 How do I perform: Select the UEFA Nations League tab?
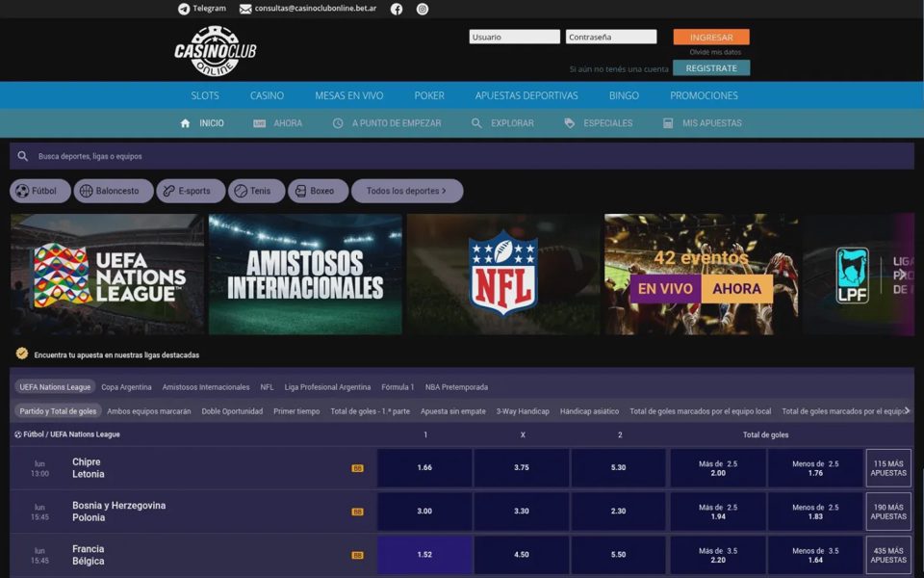(55, 387)
